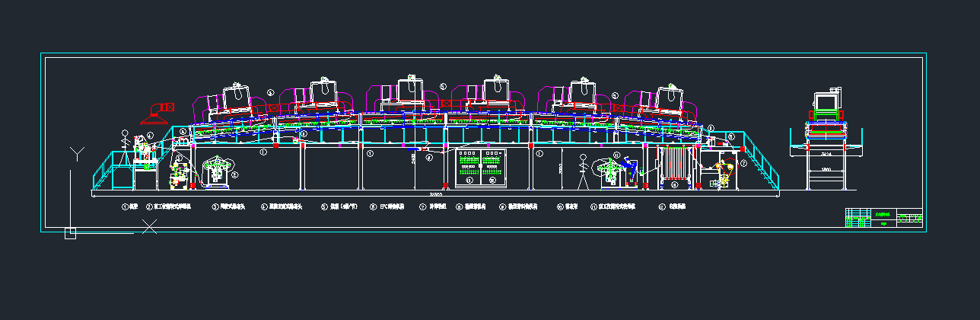Select the ribbed tank unit labeled 12
This screenshot has width=980, height=320.
click(674, 165)
